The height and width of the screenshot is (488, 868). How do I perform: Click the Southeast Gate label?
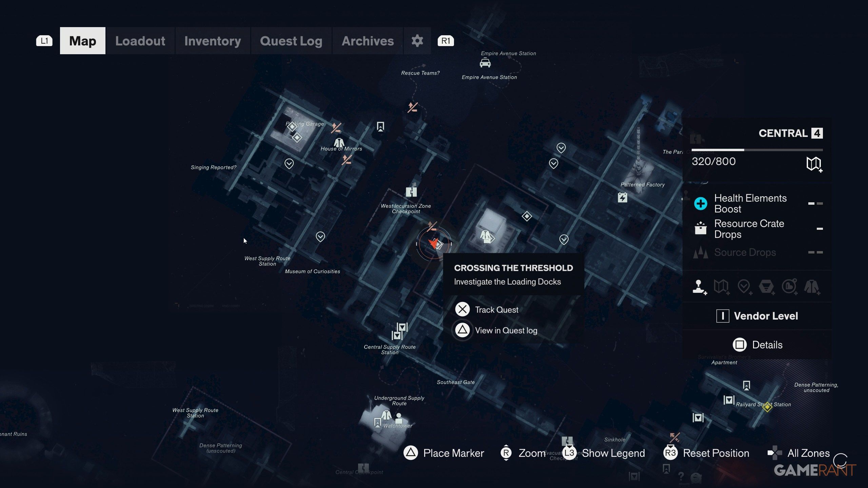pyautogui.click(x=456, y=382)
